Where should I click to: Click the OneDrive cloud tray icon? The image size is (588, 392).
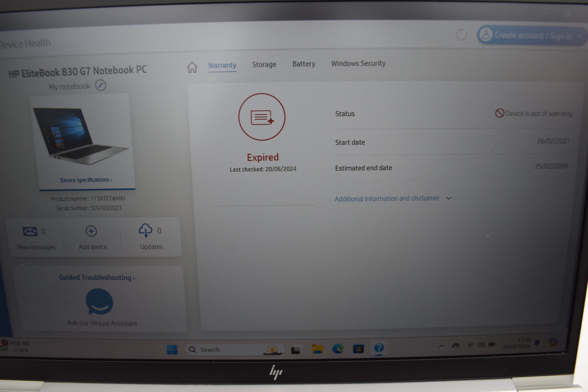point(456,346)
